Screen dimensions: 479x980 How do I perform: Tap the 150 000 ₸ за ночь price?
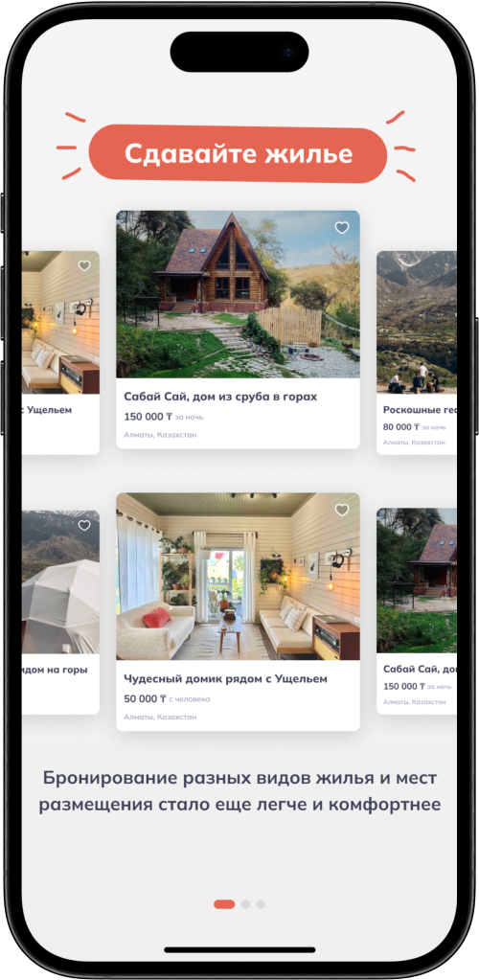pyautogui.click(x=163, y=417)
